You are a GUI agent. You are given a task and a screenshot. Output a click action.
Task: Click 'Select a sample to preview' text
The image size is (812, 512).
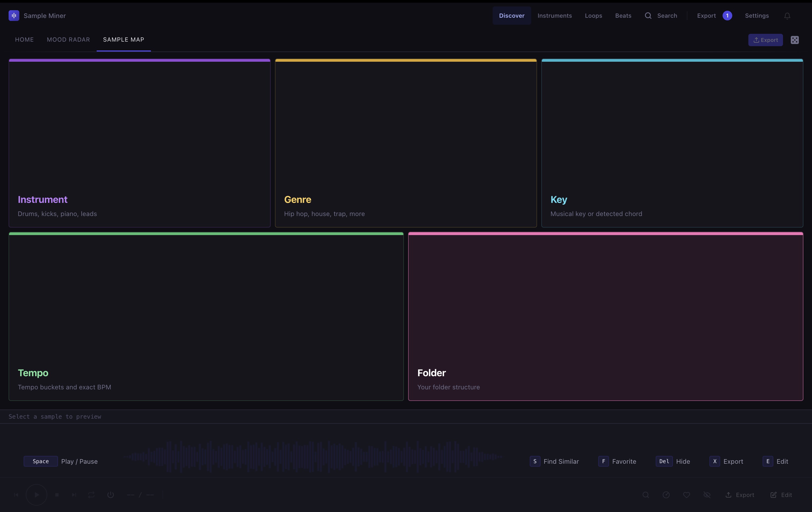[55, 417]
